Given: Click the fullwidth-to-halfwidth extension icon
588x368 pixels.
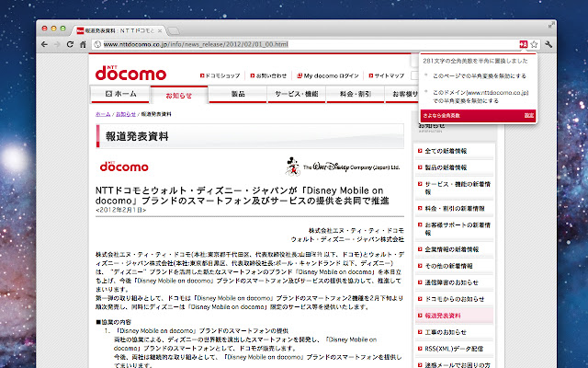Looking at the screenshot, I should [x=523, y=44].
